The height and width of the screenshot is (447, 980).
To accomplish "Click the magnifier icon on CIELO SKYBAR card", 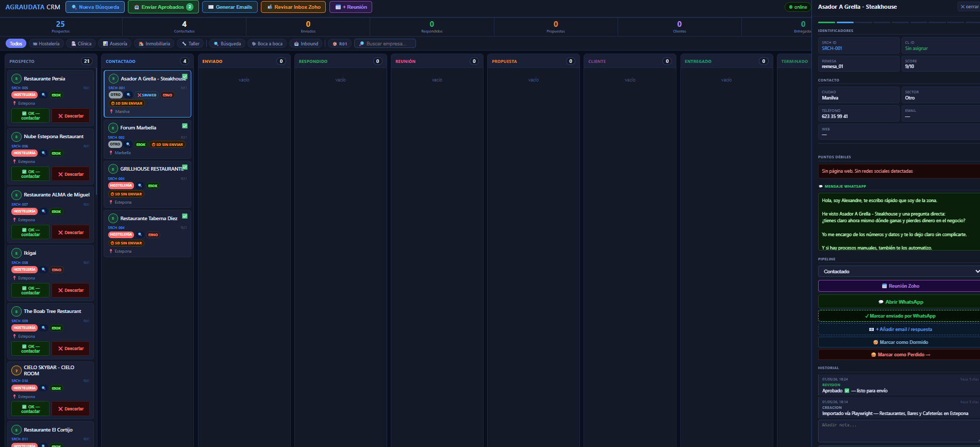I will (x=44, y=388).
